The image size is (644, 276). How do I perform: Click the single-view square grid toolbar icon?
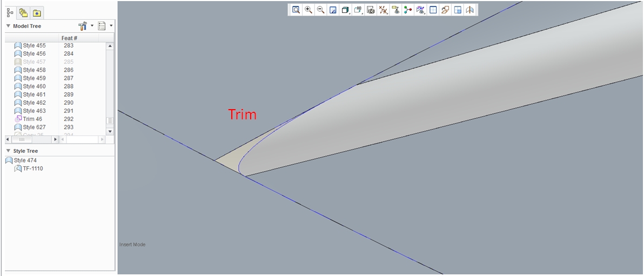coord(432,10)
